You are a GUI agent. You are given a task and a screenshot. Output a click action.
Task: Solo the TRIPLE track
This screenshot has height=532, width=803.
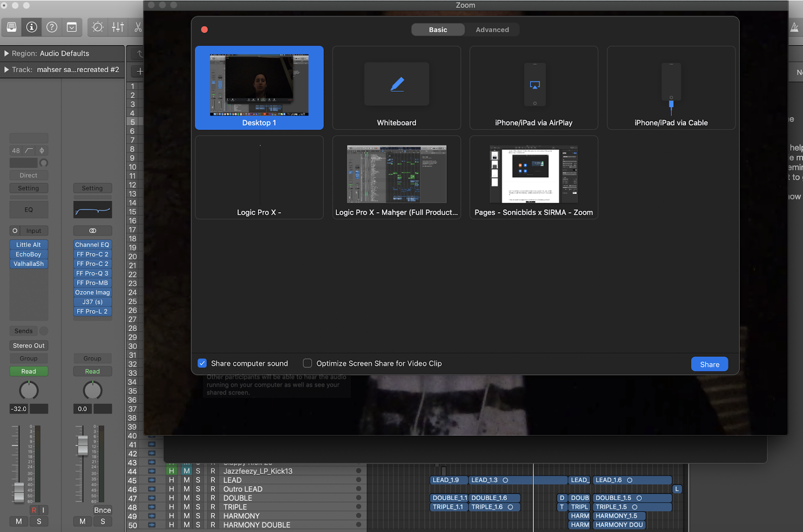point(198,507)
